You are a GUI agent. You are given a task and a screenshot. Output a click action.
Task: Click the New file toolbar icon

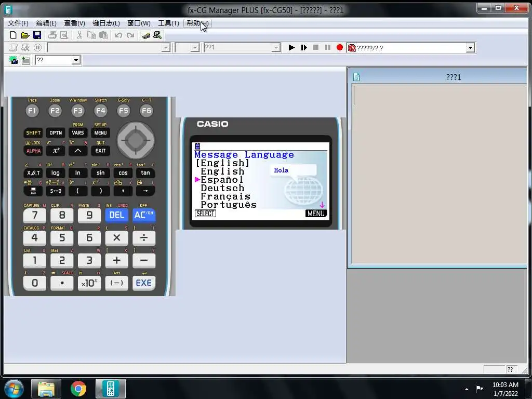[x=13, y=35]
